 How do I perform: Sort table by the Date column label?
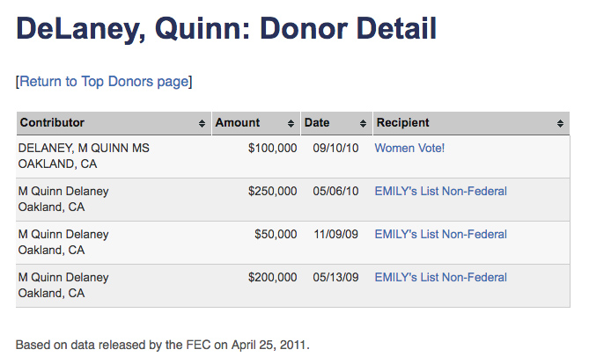(317, 123)
